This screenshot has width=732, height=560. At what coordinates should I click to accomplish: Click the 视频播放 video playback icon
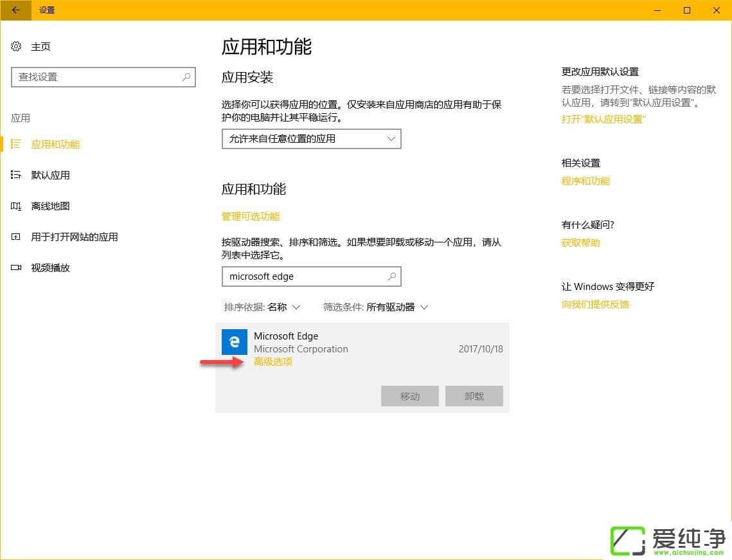[16, 267]
